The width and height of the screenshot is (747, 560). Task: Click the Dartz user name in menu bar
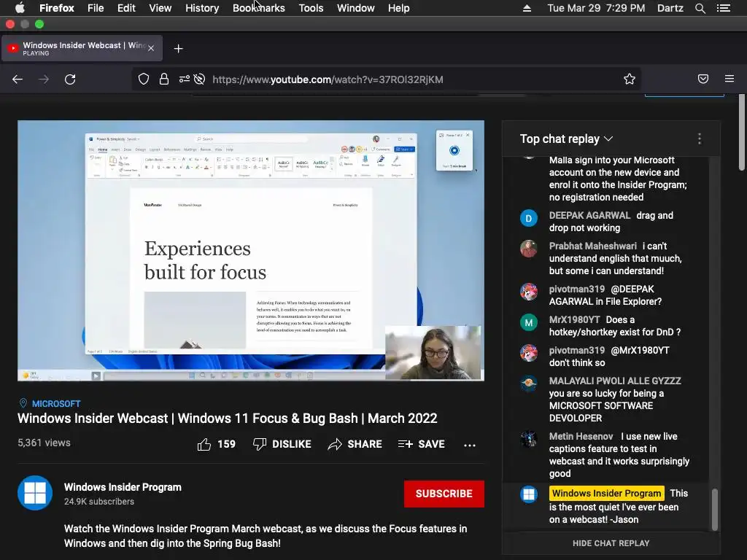670,8
